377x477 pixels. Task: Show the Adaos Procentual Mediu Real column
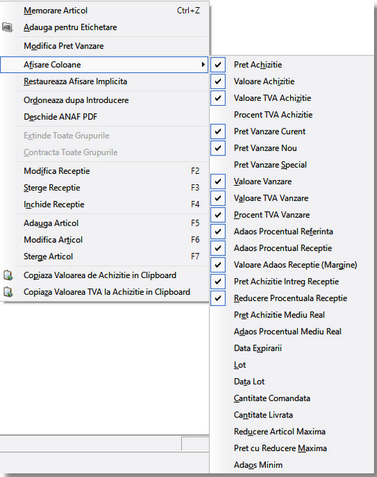tap(292, 331)
